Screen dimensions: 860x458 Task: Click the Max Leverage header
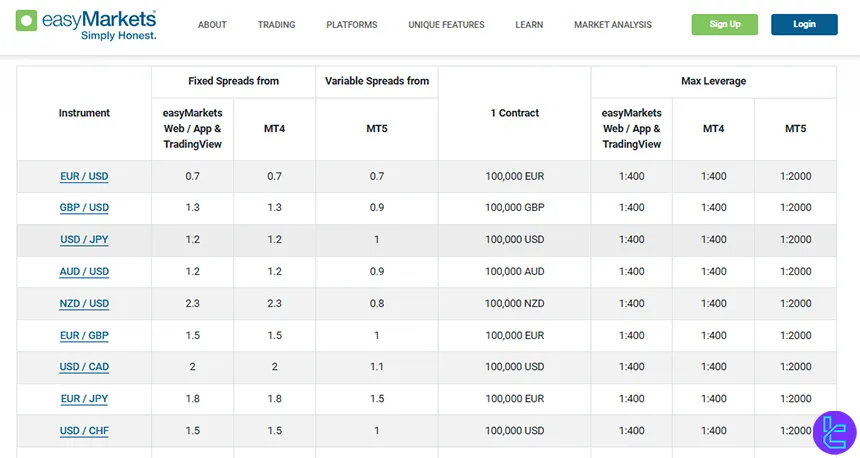(714, 81)
